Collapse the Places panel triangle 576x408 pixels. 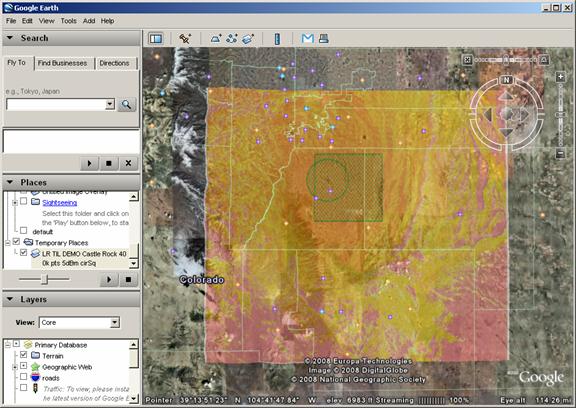click(x=10, y=182)
